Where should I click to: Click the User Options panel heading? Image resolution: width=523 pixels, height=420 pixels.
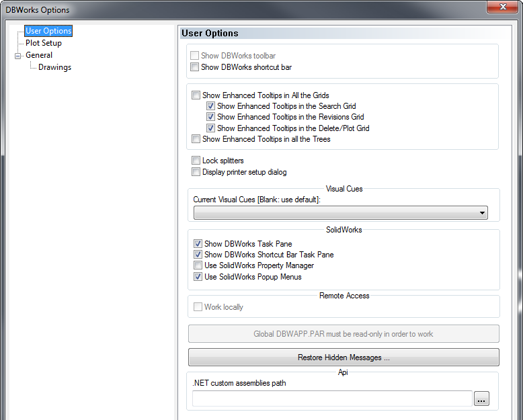[x=210, y=34]
